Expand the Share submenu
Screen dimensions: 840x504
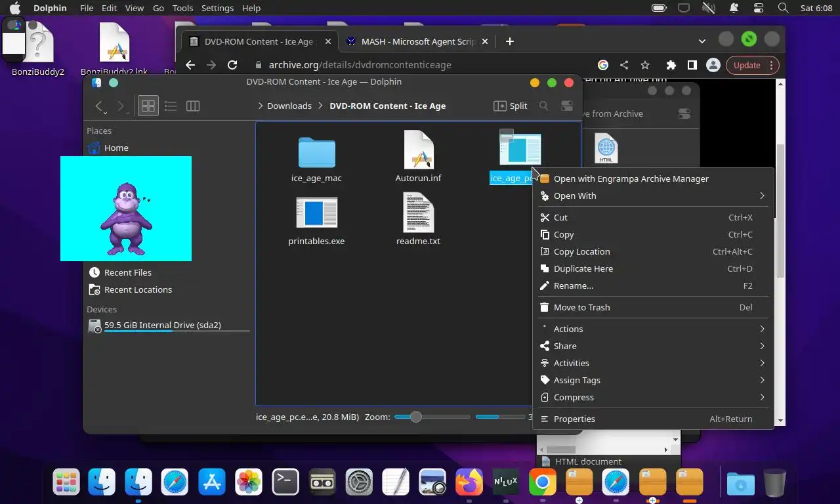[x=654, y=346]
